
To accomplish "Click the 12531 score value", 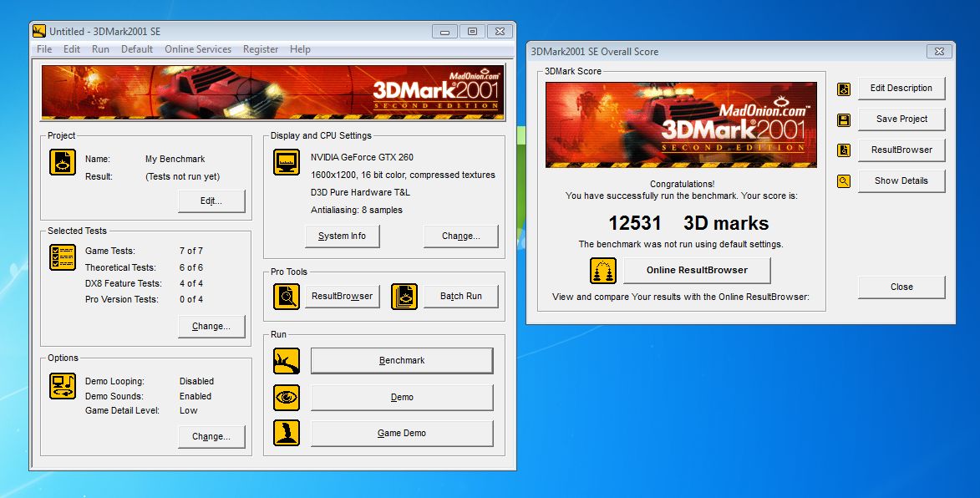I will point(635,223).
